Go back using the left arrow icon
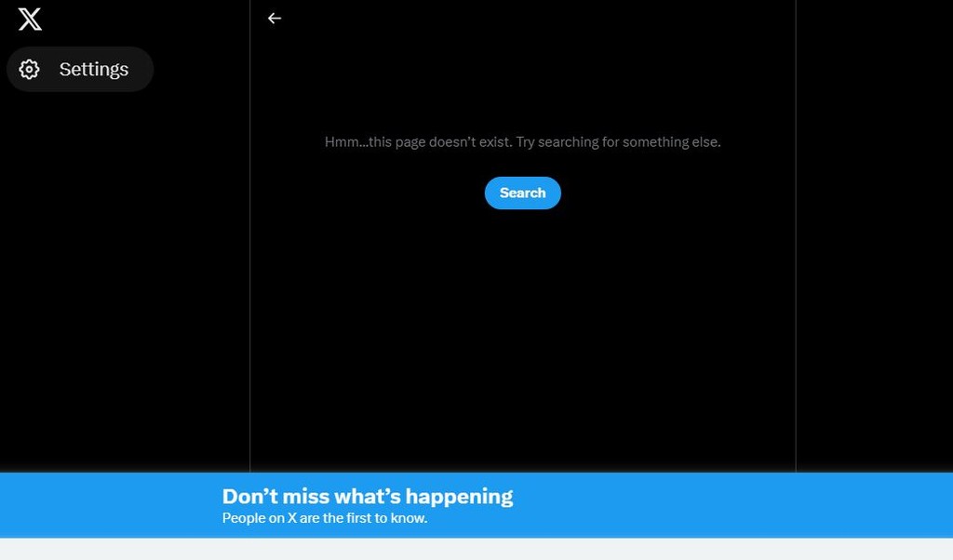The width and height of the screenshot is (953, 560). point(275,19)
